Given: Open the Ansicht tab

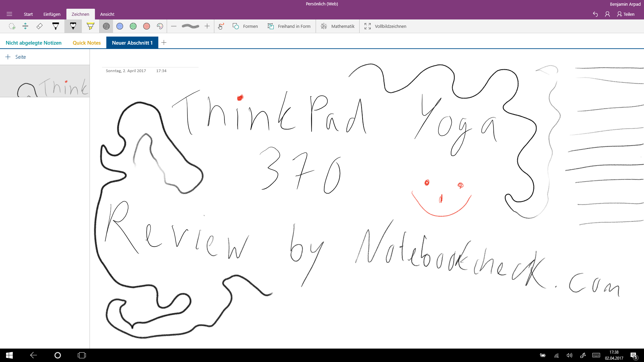Looking at the screenshot, I should 107,14.
